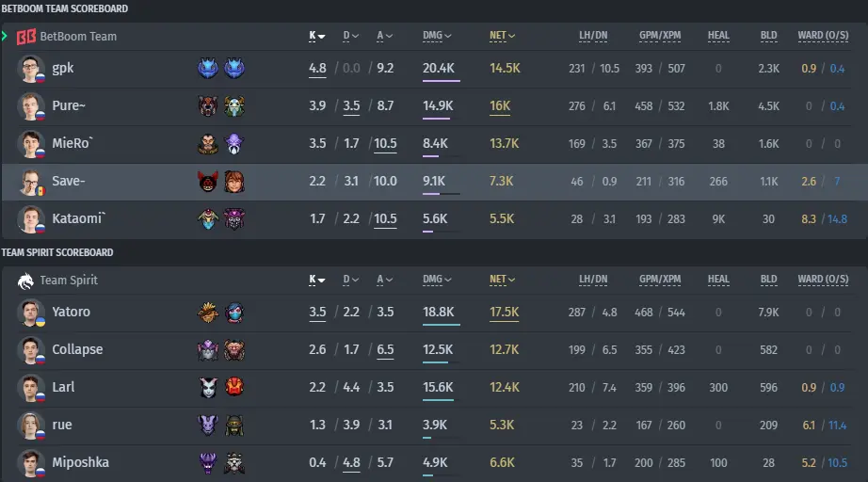Sort Team Spirit table by NET column
Image resolution: width=868 pixels, height=482 pixels.
(502, 280)
